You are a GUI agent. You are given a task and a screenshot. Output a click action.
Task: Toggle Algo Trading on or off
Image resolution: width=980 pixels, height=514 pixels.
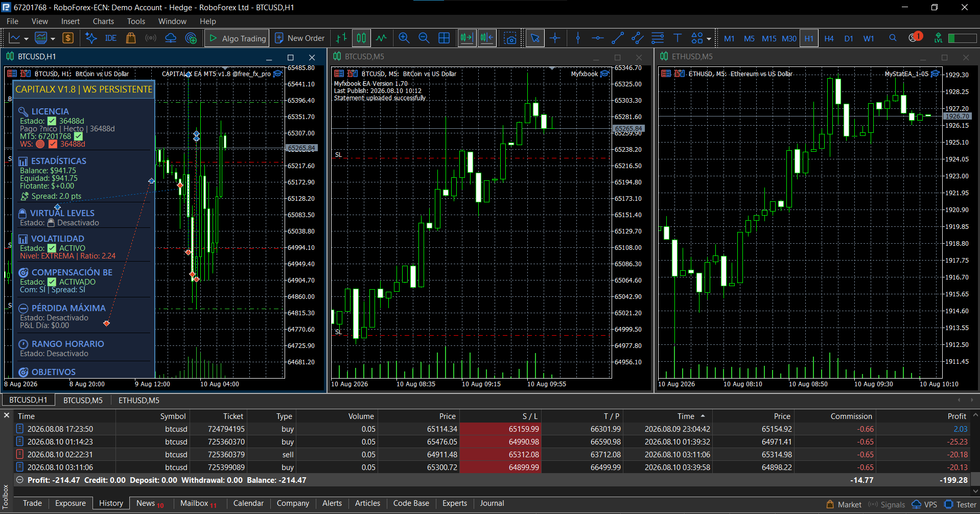pyautogui.click(x=237, y=38)
